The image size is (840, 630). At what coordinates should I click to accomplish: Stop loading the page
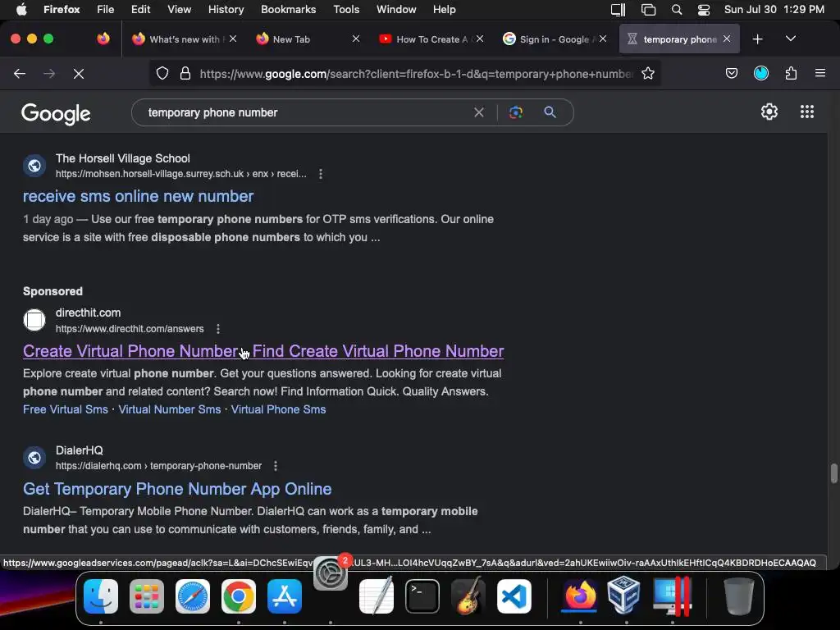79,73
